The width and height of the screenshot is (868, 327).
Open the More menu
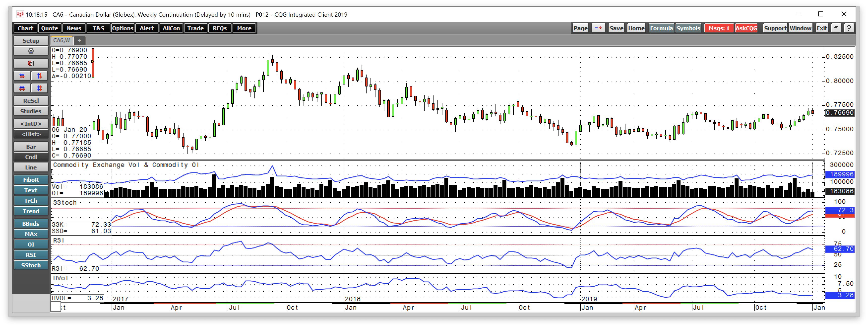[244, 28]
